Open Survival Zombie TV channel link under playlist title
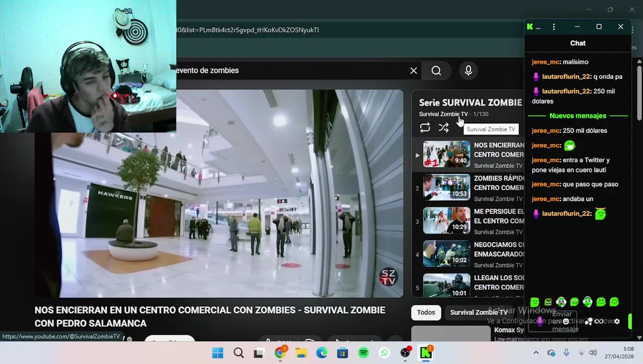The width and height of the screenshot is (643, 364). [x=443, y=114]
